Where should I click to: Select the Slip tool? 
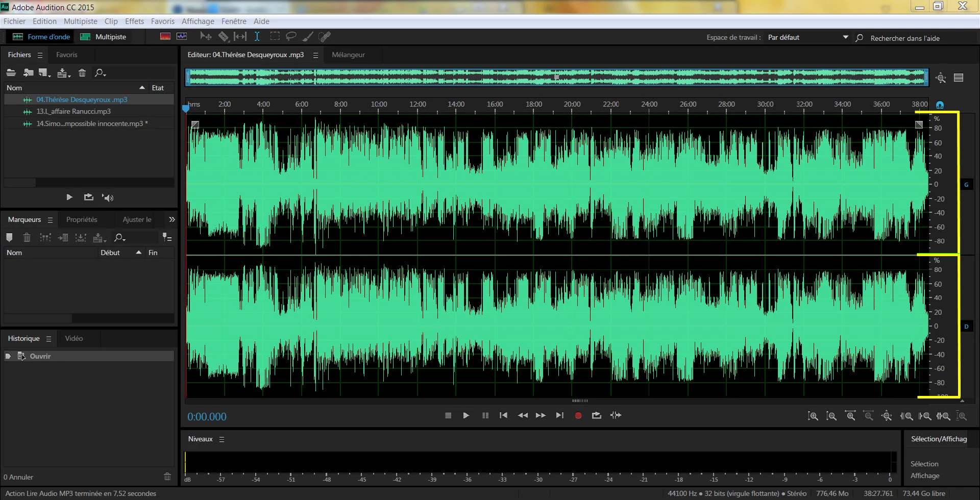(240, 36)
